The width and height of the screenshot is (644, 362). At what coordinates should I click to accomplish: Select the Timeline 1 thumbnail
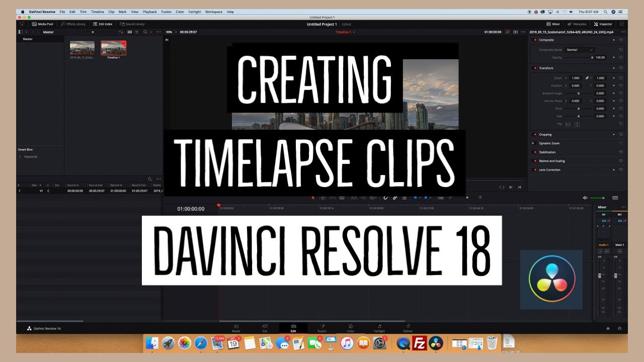coord(113,48)
